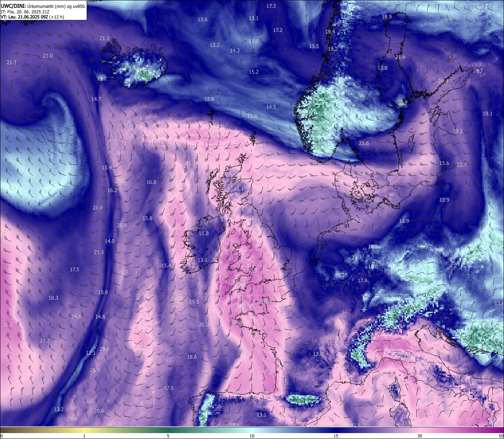
Task: Click the 26.7 value label
Action: (478, 71)
